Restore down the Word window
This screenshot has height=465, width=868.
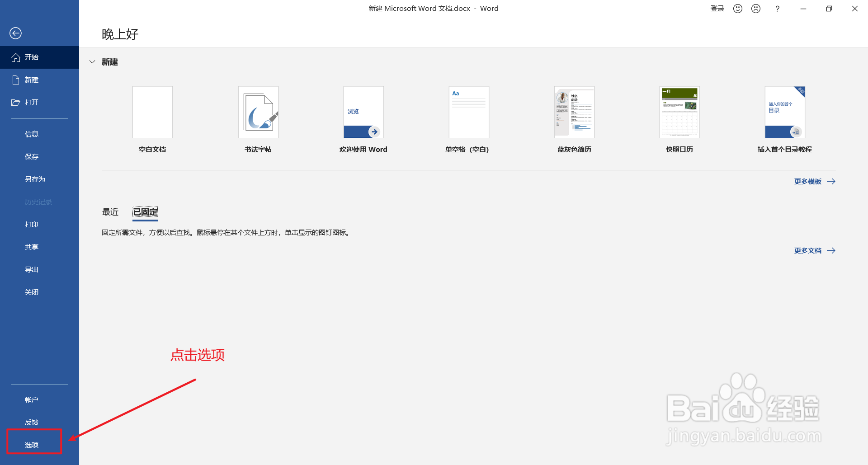[829, 9]
